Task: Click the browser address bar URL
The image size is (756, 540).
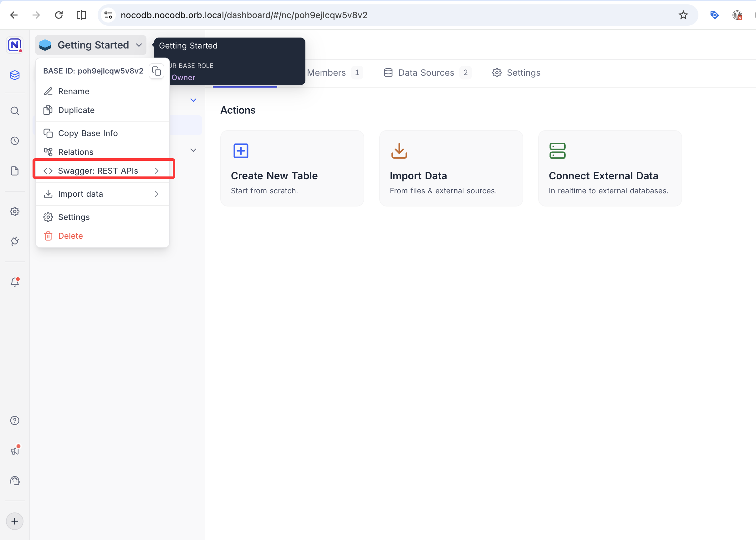Action: [244, 15]
